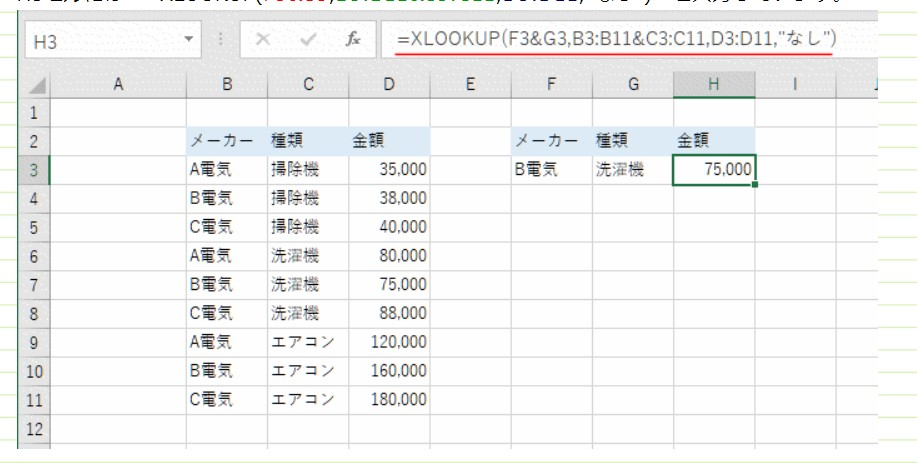Click the Name Box showing H3
Viewport: 917px width, 463px height.
click(100, 41)
